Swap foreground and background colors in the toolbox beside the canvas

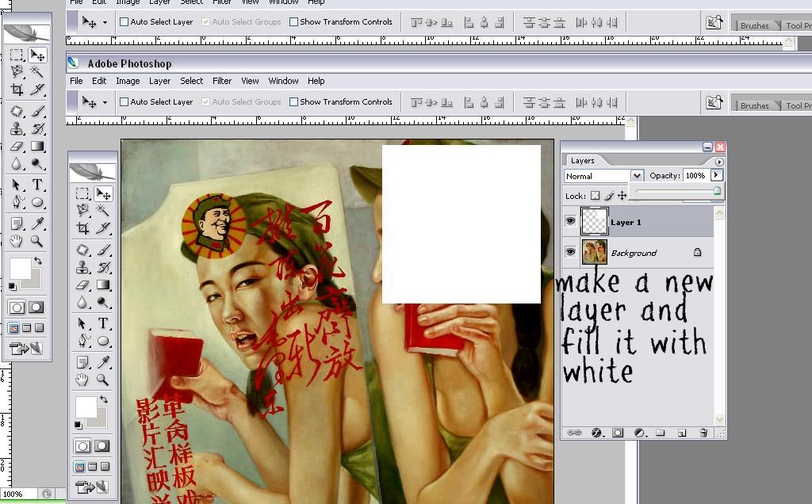coord(104,399)
